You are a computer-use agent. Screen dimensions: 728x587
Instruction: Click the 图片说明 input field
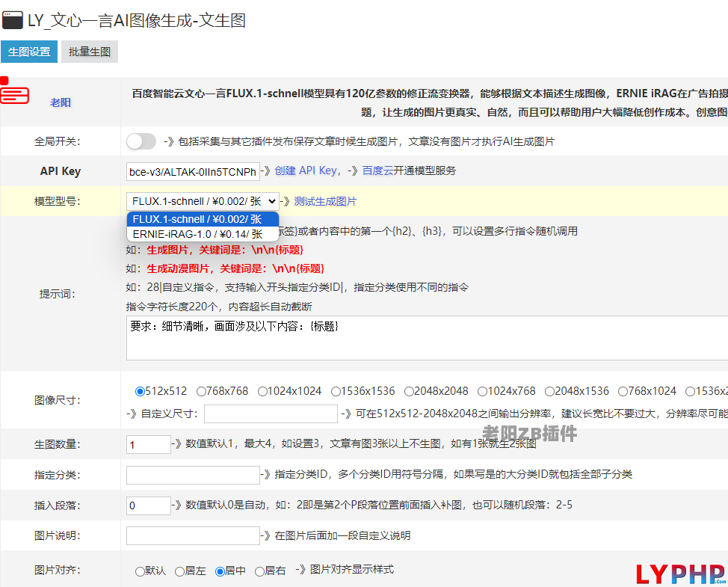pos(193,536)
